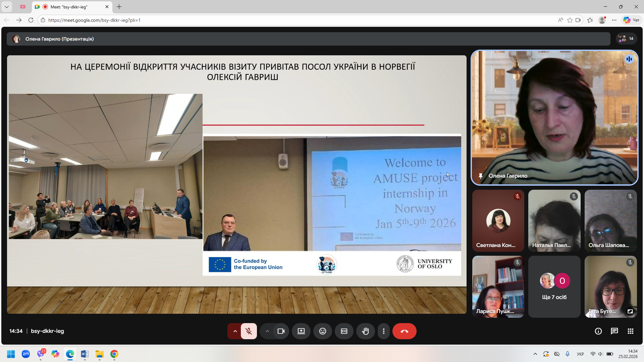Expand audio settings arrow beside microphone
Screen dimensions: 644x362
235,331
